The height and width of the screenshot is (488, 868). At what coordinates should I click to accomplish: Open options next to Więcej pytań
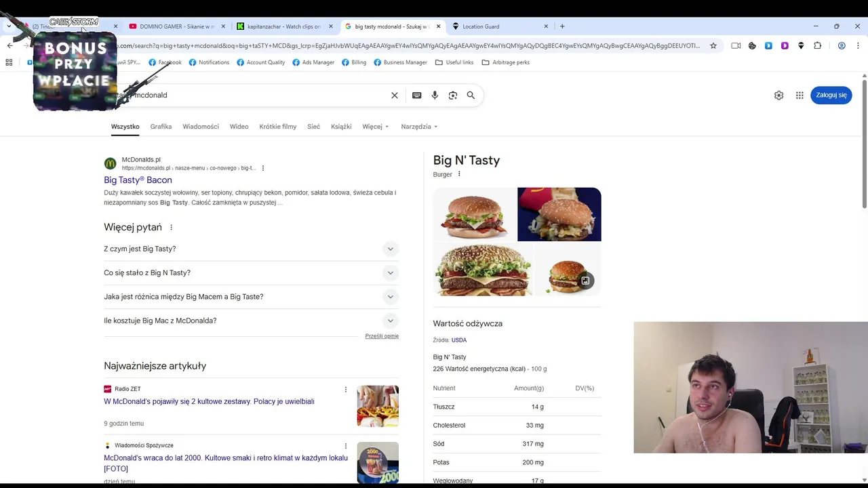pyautogui.click(x=171, y=228)
